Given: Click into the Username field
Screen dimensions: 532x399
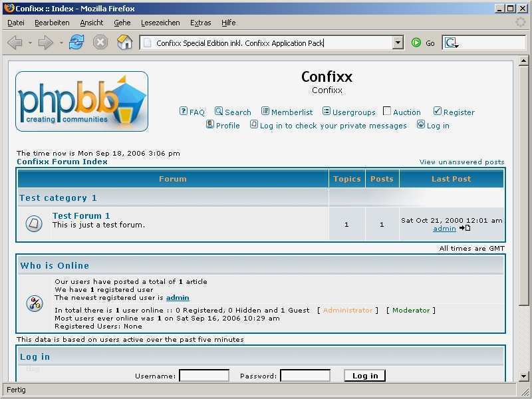Looking at the screenshot, I should pyautogui.click(x=204, y=376).
